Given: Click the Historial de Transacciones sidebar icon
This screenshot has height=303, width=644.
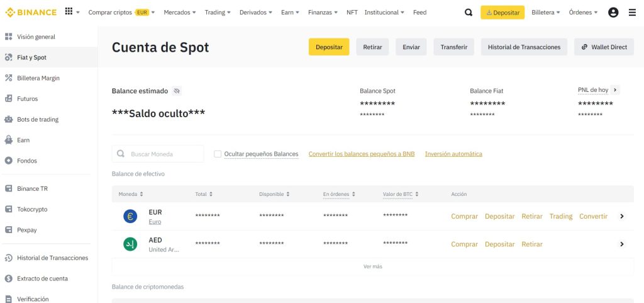Looking at the screenshot, I should 9,258.
